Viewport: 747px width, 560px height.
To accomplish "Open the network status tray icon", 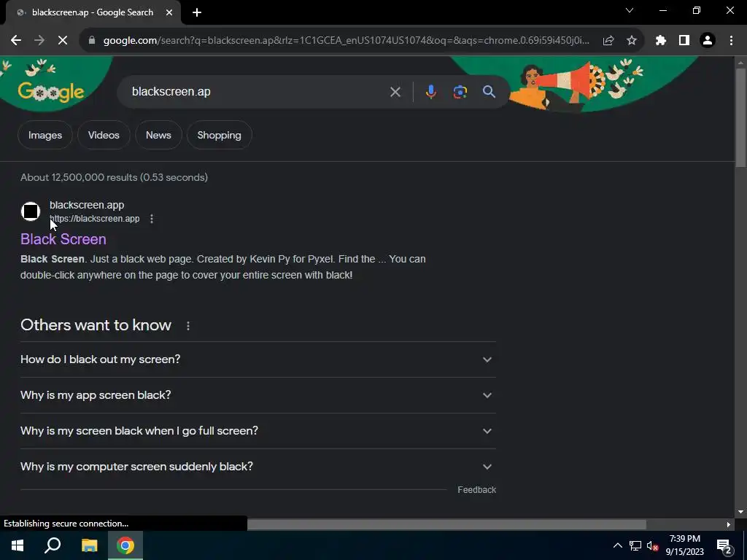I will [x=635, y=545].
